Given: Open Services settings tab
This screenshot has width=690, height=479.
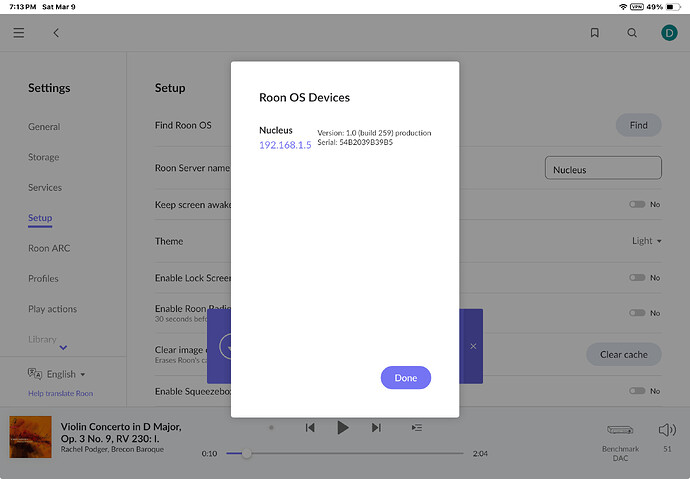Looking at the screenshot, I should pos(45,187).
